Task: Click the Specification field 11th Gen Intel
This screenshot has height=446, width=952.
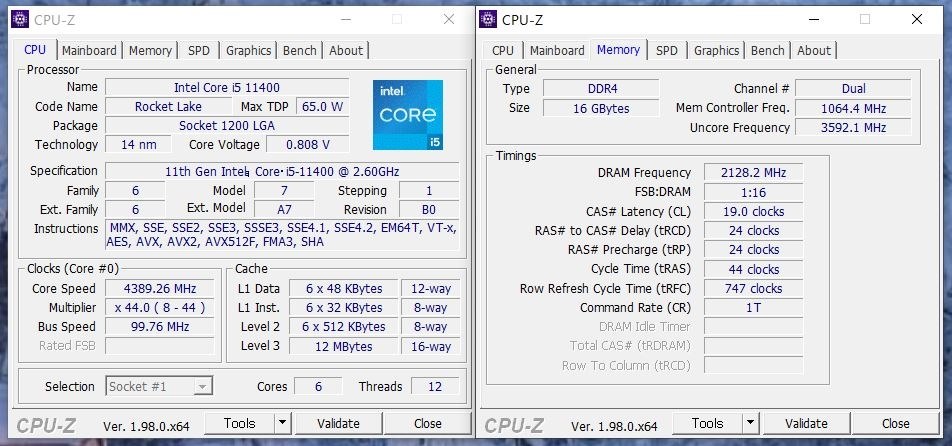Action: pos(282,171)
